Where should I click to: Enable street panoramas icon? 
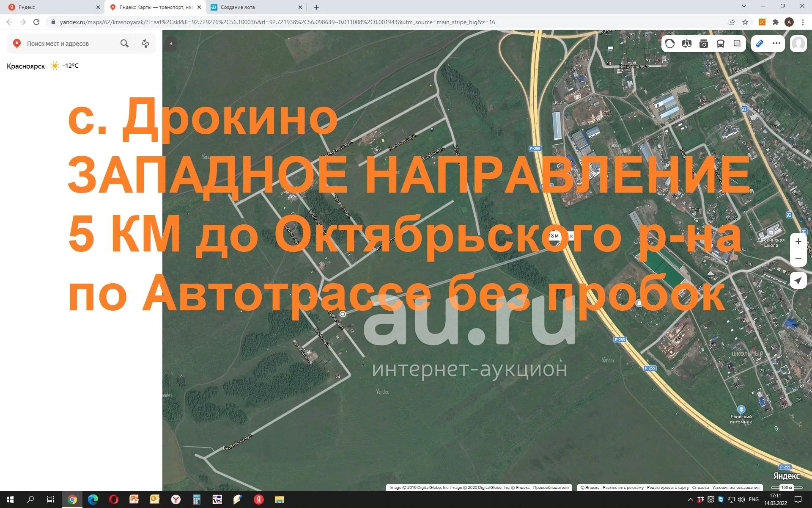click(x=687, y=44)
